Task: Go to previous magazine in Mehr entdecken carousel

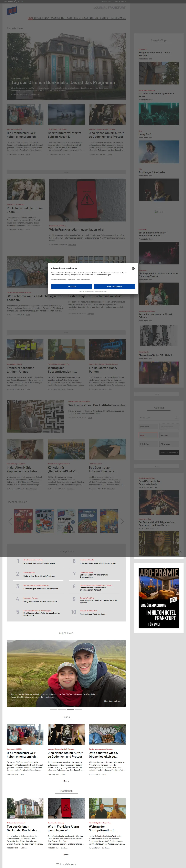Action: tap(10, 521)
